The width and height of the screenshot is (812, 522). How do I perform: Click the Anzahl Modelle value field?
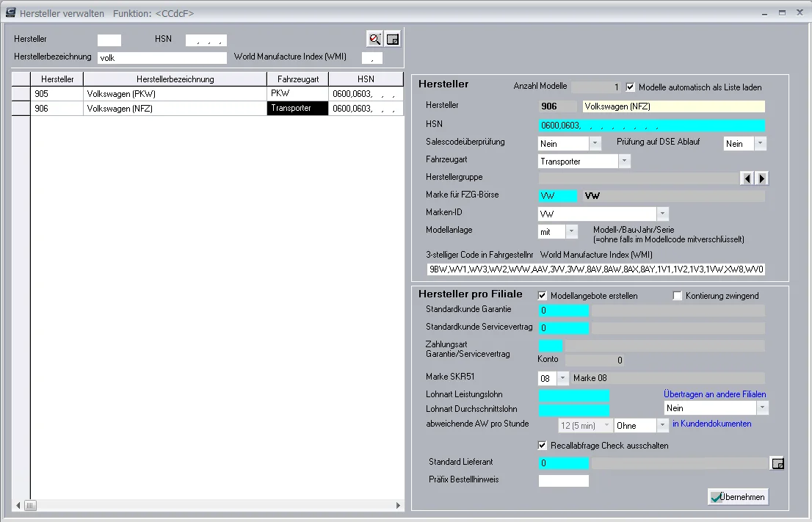[x=595, y=87]
